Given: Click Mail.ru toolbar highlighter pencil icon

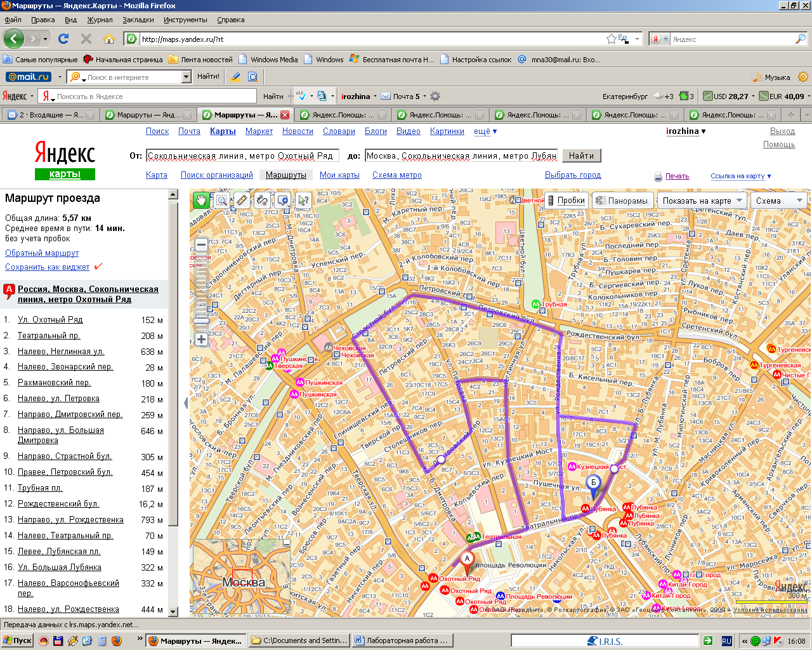Looking at the screenshot, I should pyautogui.click(x=235, y=77).
